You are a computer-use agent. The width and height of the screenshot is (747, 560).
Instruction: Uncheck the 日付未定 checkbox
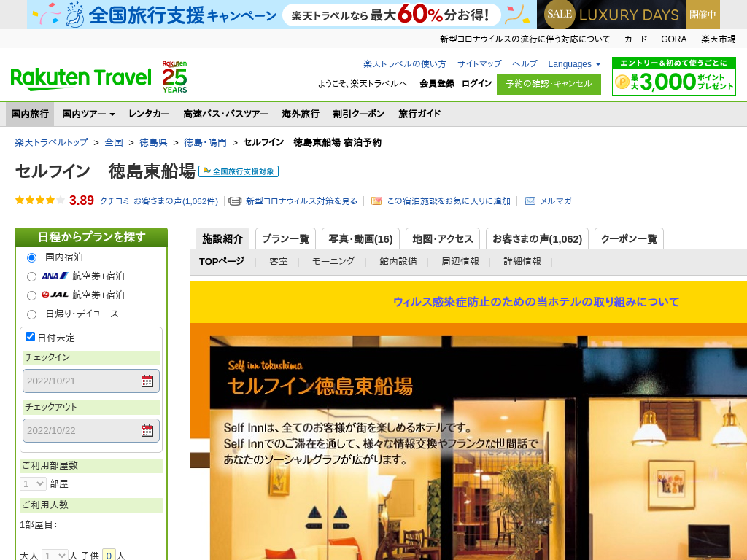31,337
